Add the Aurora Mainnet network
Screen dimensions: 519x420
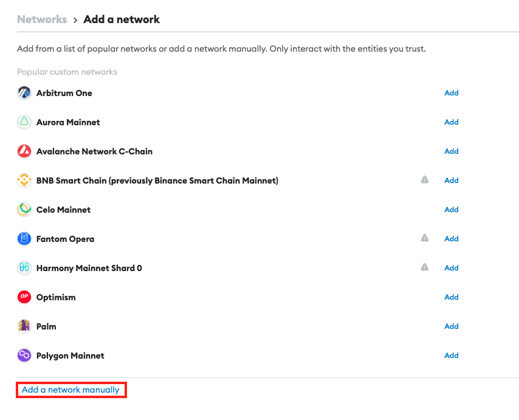(x=451, y=122)
